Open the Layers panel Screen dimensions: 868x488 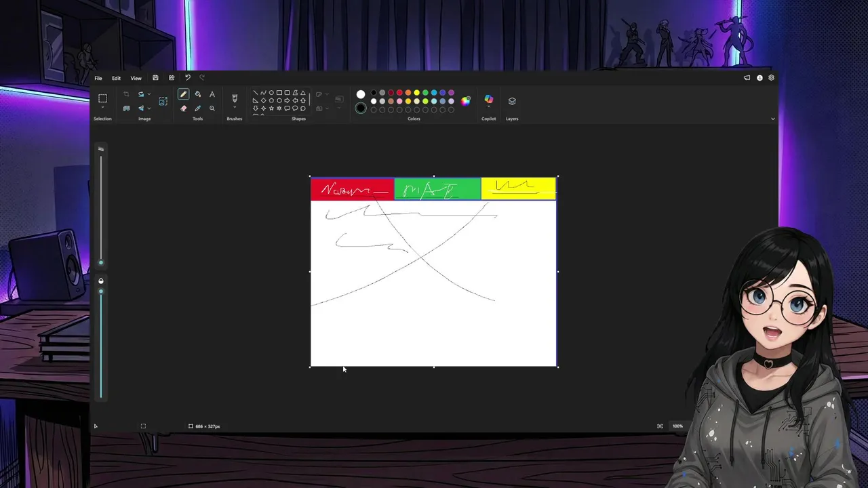[512, 101]
